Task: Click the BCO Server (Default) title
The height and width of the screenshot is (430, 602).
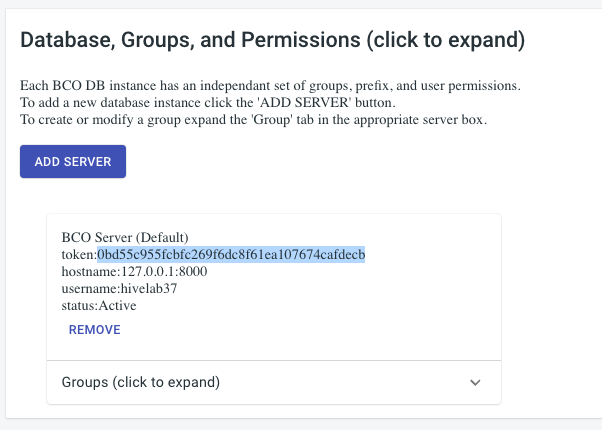Action: 125,238
